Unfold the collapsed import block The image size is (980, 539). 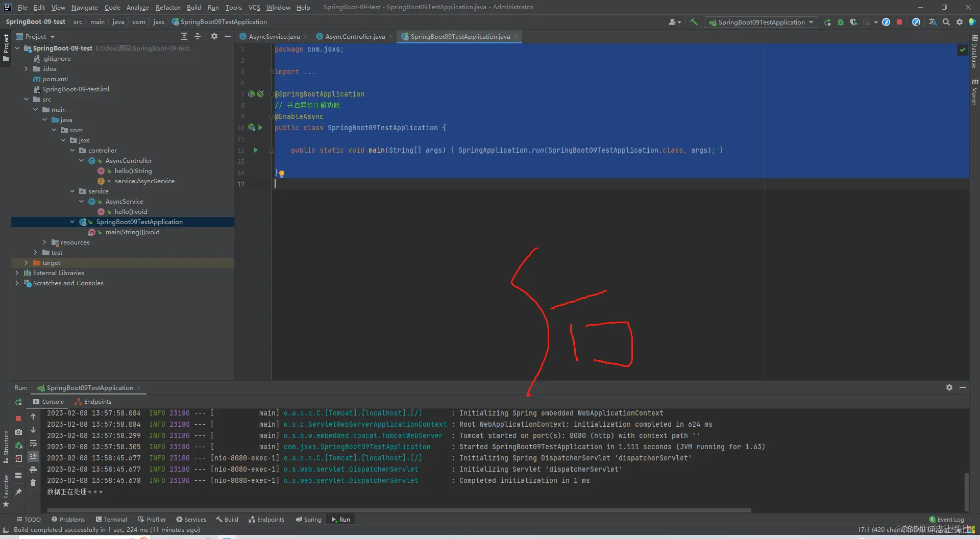tap(272, 72)
